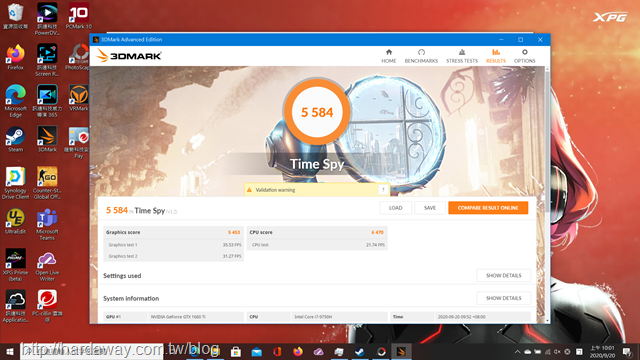Open Counter-Strike Global Offensive shortcut
Screen dimensions: 640x360
click(x=47, y=183)
